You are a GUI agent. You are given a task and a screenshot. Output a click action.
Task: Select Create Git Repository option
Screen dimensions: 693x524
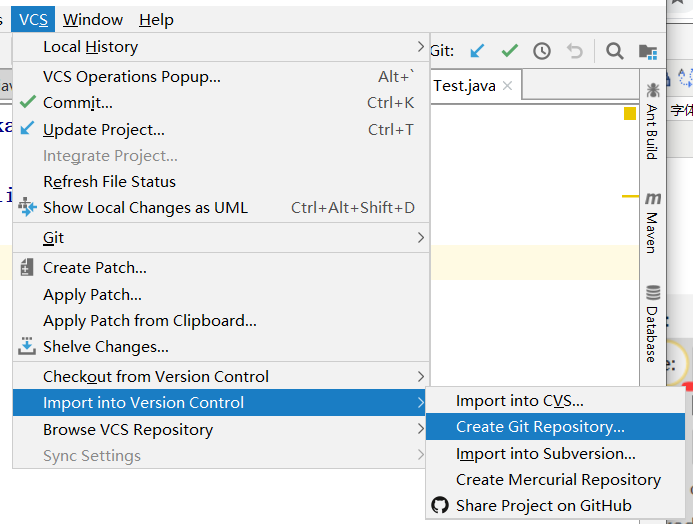[x=540, y=427]
